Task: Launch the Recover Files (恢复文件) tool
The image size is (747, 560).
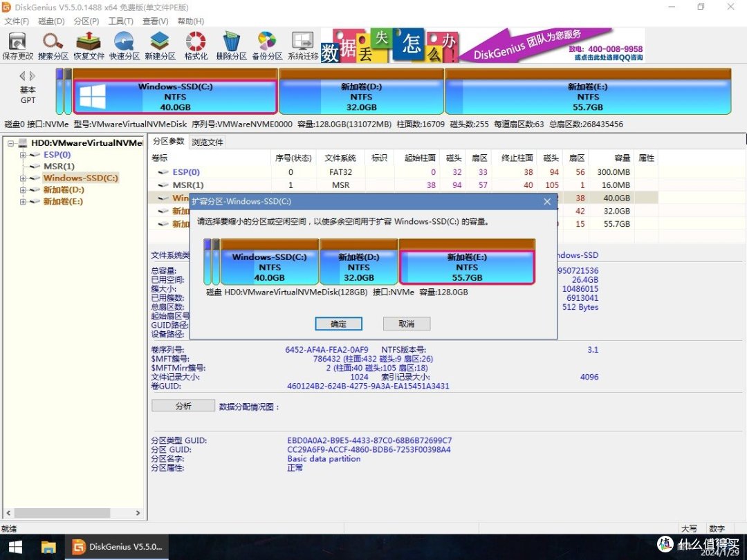Action: [89, 46]
